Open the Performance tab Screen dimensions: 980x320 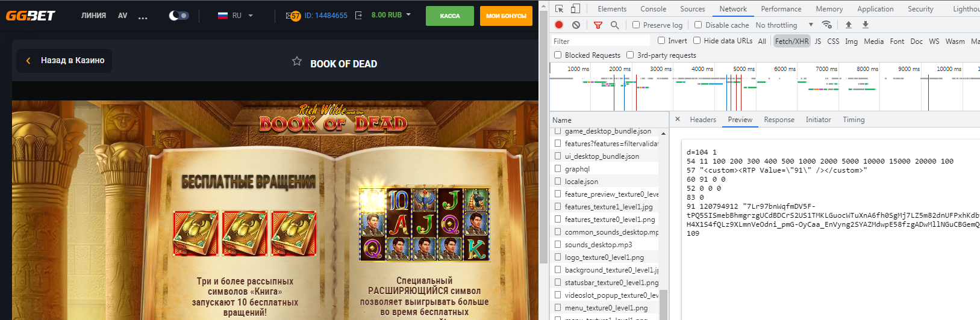781,9
